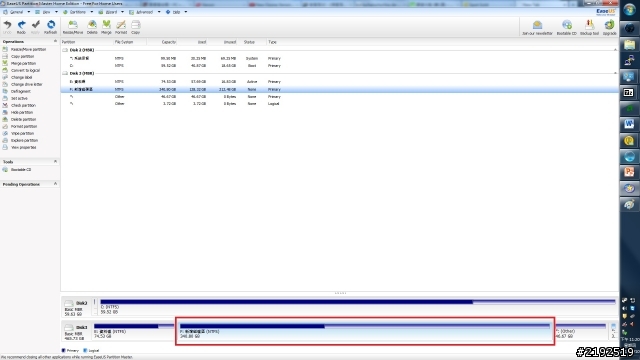Click the Windows Start orb

[x=629, y=10]
